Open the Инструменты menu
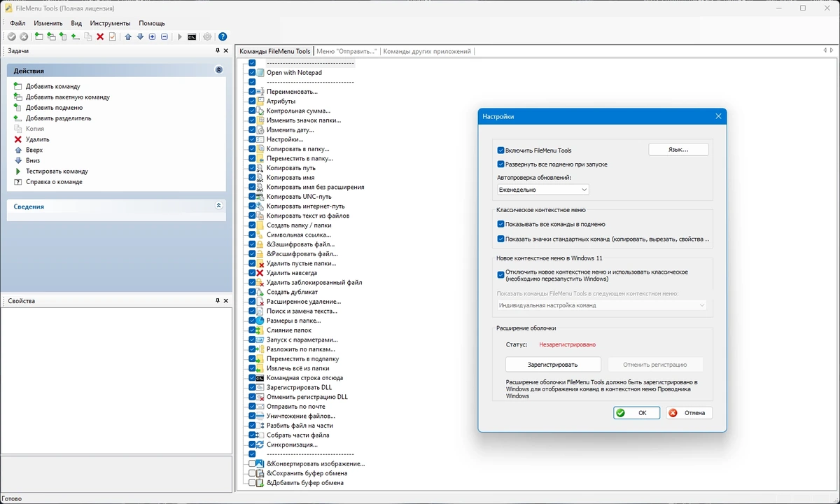 coord(110,23)
